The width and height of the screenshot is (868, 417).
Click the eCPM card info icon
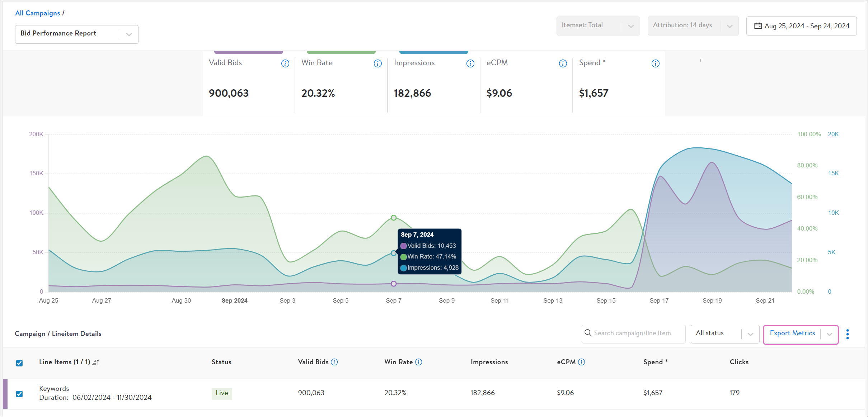point(563,63)
